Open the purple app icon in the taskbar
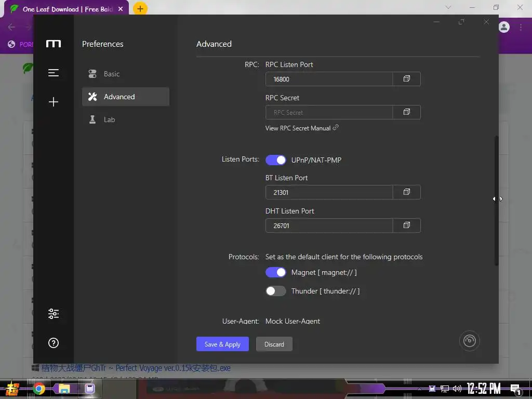532x399 pixels. tap(89, 389)
